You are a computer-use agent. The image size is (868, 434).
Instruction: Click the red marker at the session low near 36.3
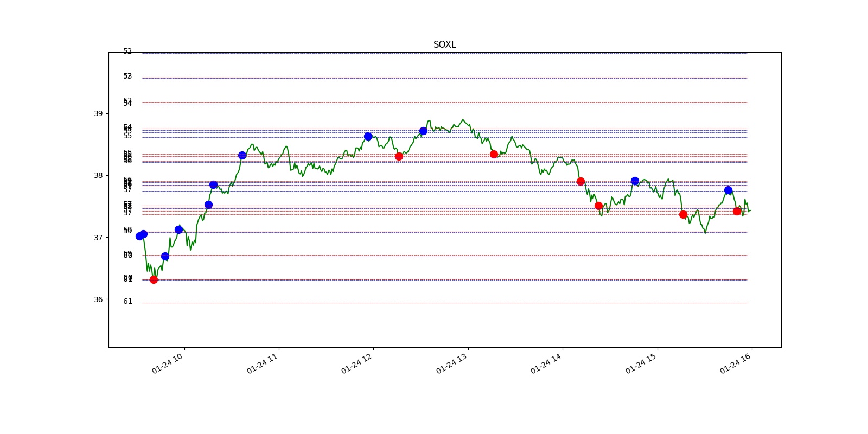click(x=154, y=279)
